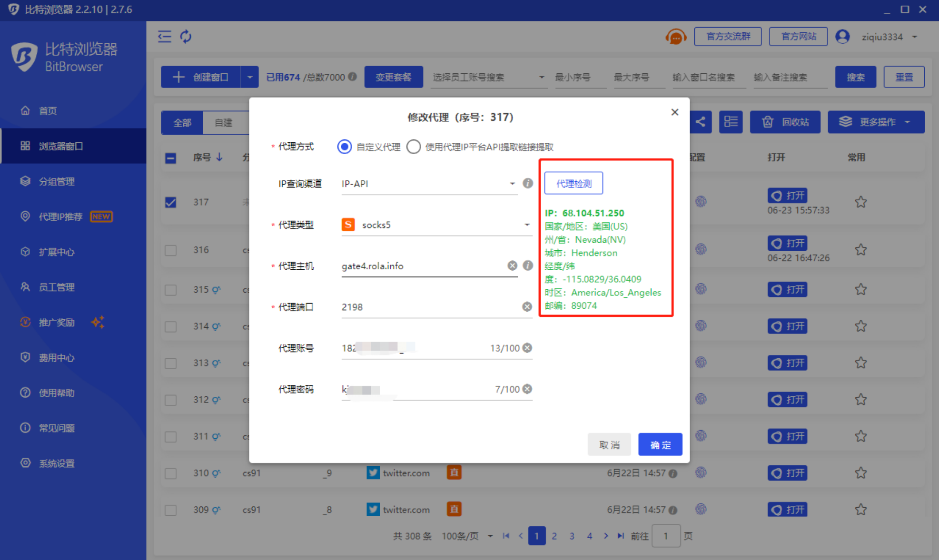Click info icon beside IP query channel
The height and width of the screenshot is (560, 939).
[527, 183]
